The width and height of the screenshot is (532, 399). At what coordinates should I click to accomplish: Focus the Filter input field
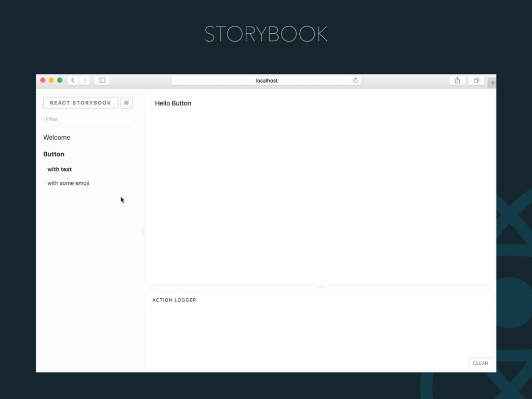point(88,119)
